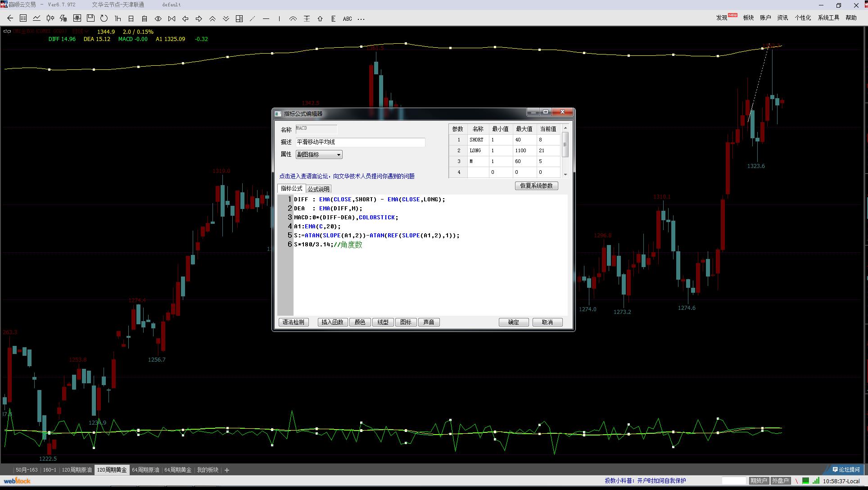Click the back arrow toolbar icon

point(10,18)
